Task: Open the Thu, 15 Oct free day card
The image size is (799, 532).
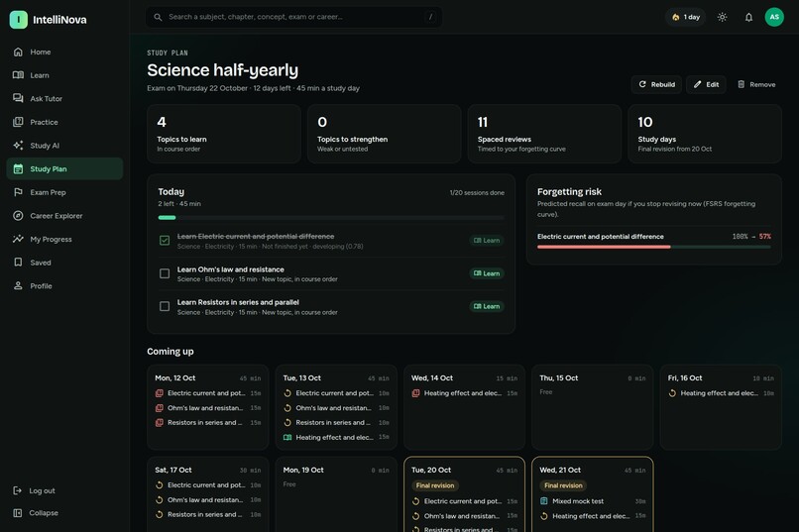Action: pos(593,407)
